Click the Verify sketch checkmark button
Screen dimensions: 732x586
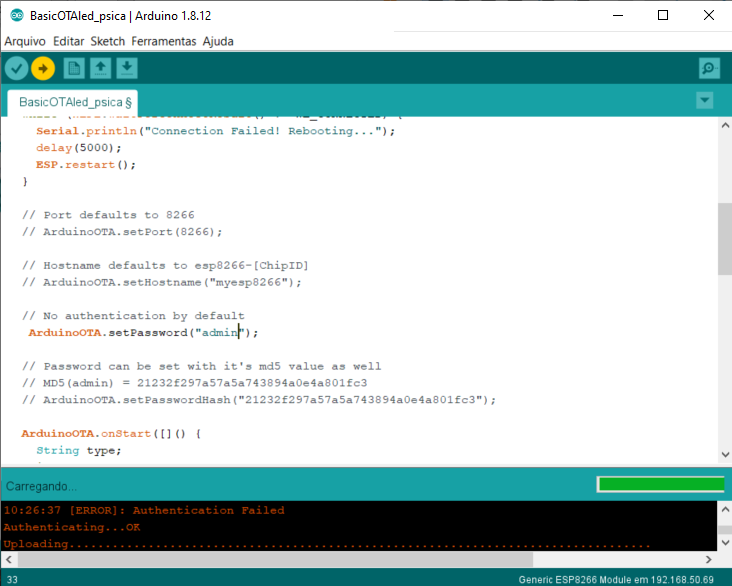(x=16, y=69)
